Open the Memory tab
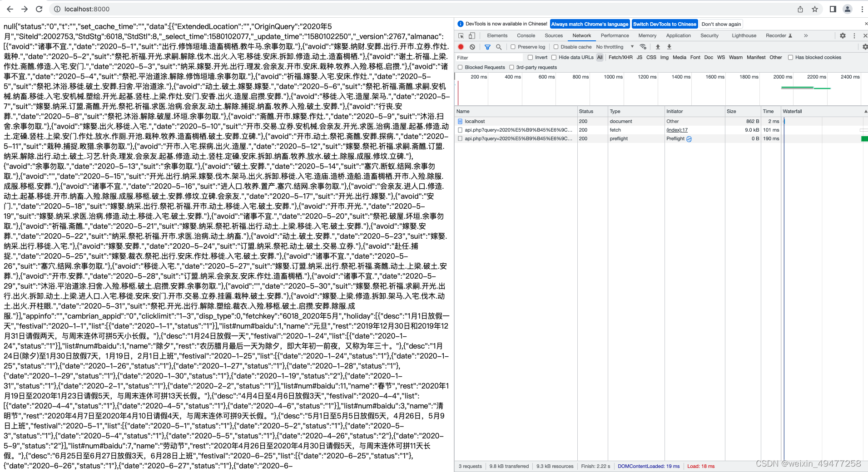Viewport: 868px width, 472px height. pyautogui.click(x=647, y=35)
